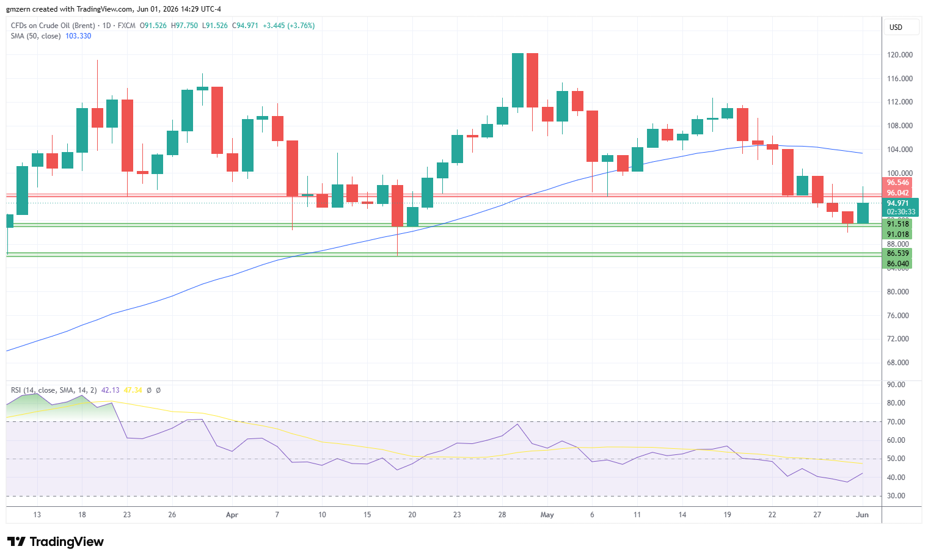Click 72.000 on the price axis

click(898, 339)
